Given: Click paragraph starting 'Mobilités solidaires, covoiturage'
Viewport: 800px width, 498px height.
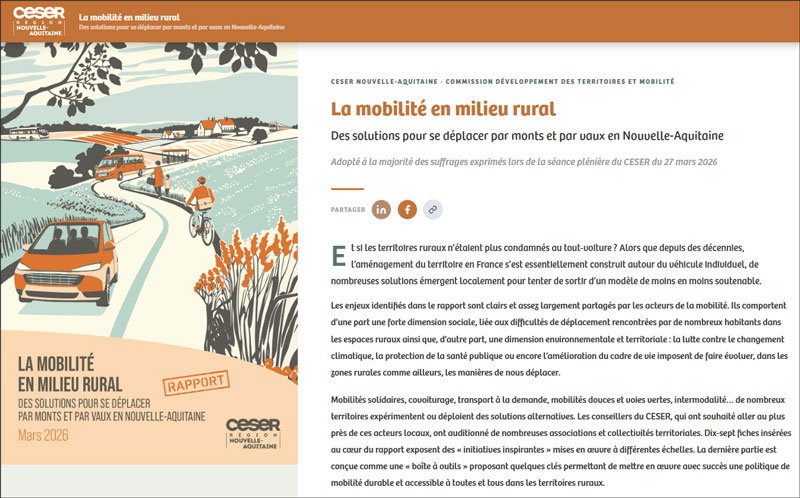Looking at the screenshot, I should (x=561, y=441).
